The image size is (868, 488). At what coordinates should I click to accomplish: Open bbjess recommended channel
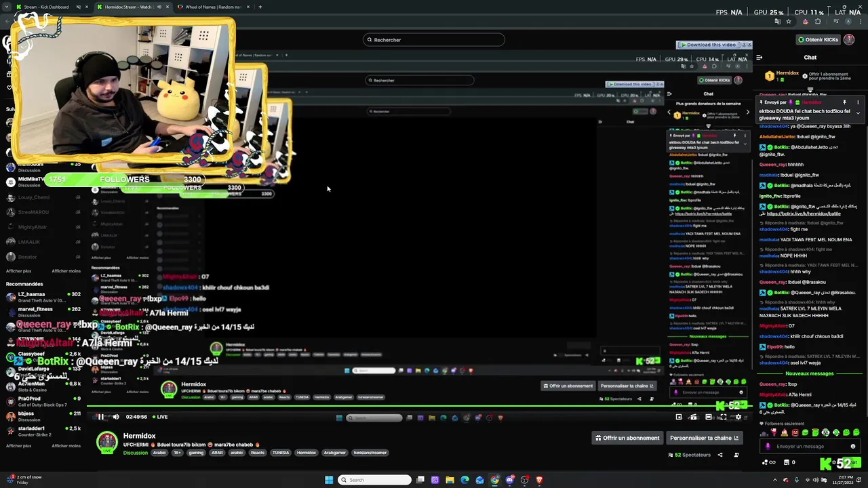(x=43, y=415)
